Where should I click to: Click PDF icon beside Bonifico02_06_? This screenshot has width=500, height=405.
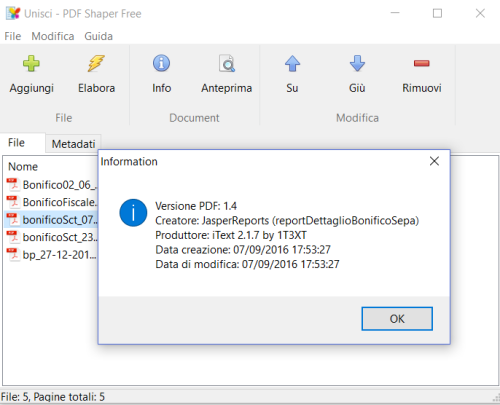pyautogui.click(x=13, y=184)
